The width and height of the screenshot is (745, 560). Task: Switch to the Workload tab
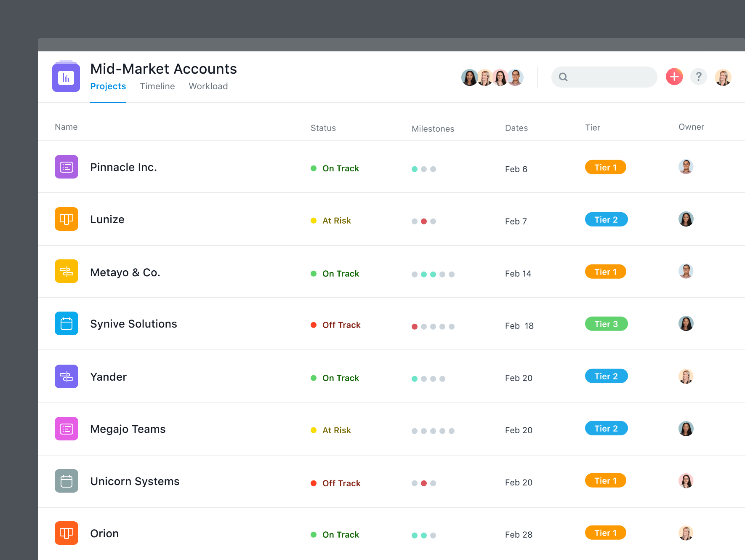tap(208, 86)
